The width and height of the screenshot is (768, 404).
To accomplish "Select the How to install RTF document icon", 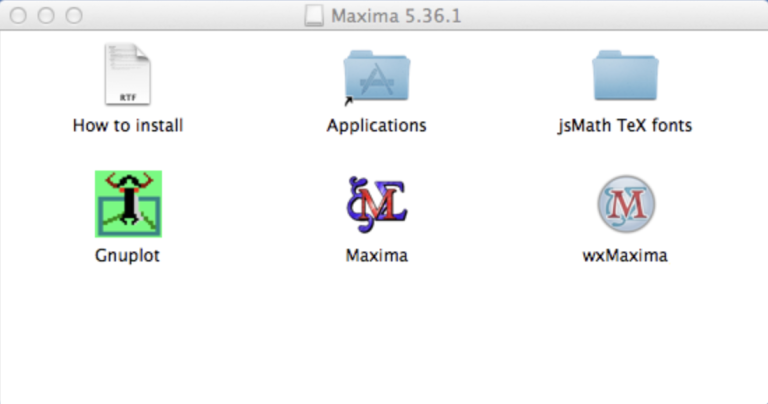I will click(x=128, y=76).
